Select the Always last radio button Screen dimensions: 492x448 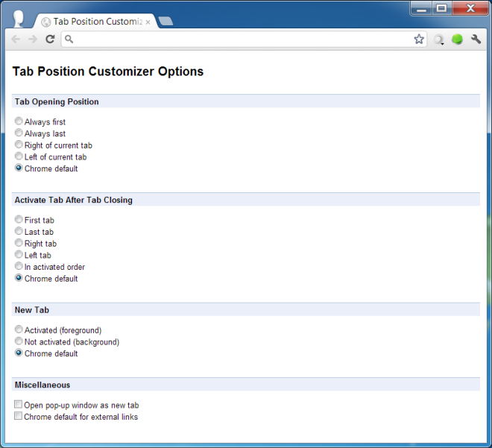point(19,133)
